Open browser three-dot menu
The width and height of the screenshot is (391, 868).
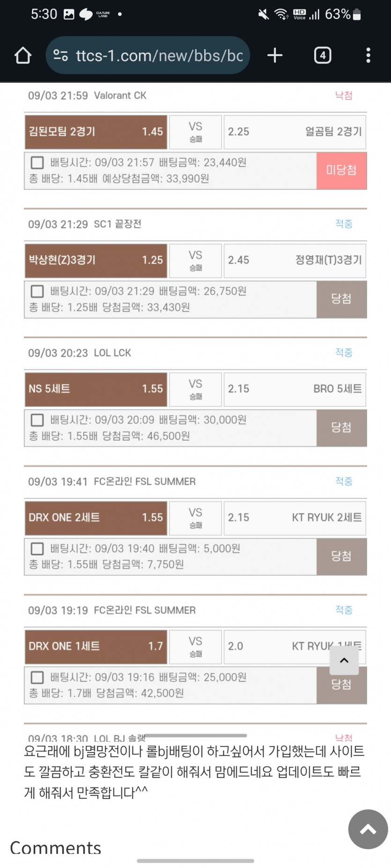pyautogui.click(x=369, y=55)
